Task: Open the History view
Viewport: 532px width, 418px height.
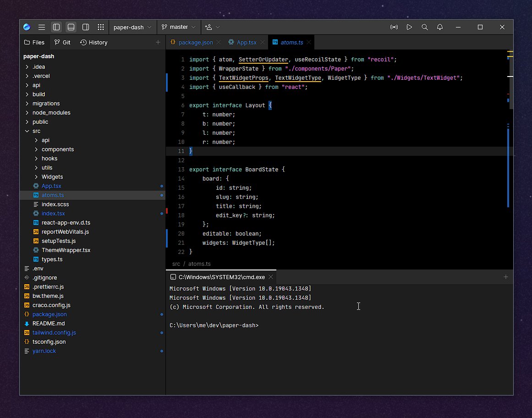Action: click(93, 42)
